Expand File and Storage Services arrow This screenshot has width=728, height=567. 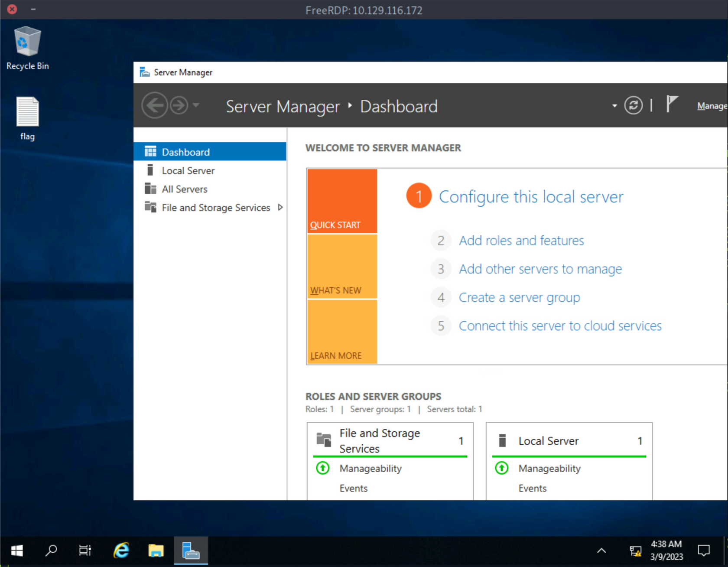click(280, 207)
